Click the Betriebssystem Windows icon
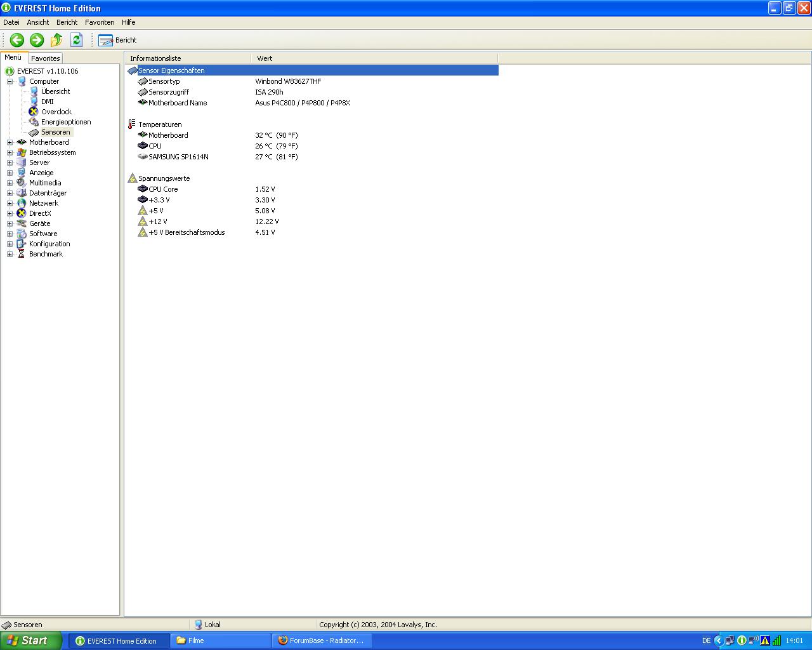The width and height of the screenshot is (812, 650). 22,152
